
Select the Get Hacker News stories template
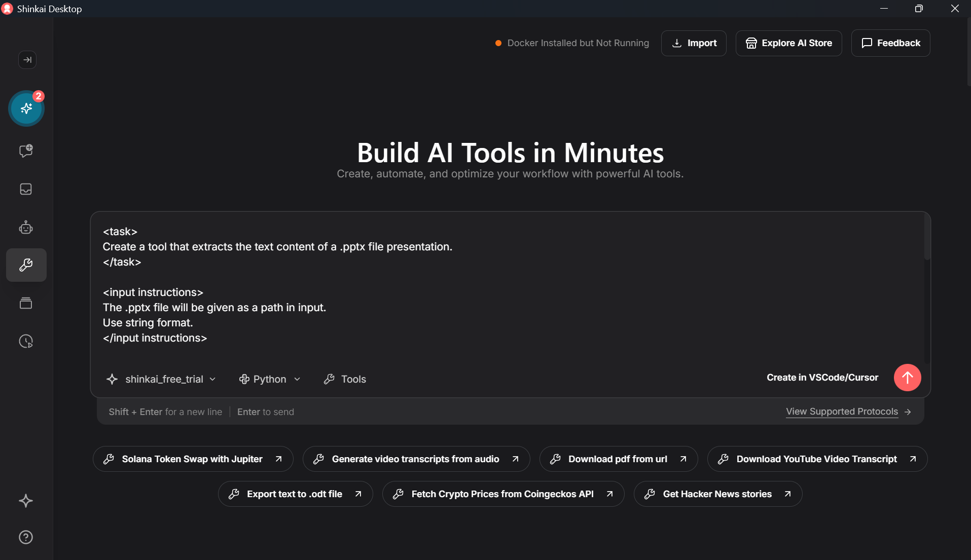pos(717,494)
